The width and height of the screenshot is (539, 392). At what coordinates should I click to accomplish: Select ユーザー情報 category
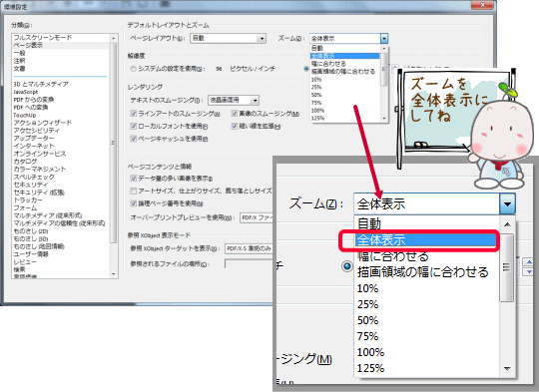tap(31, 254)
